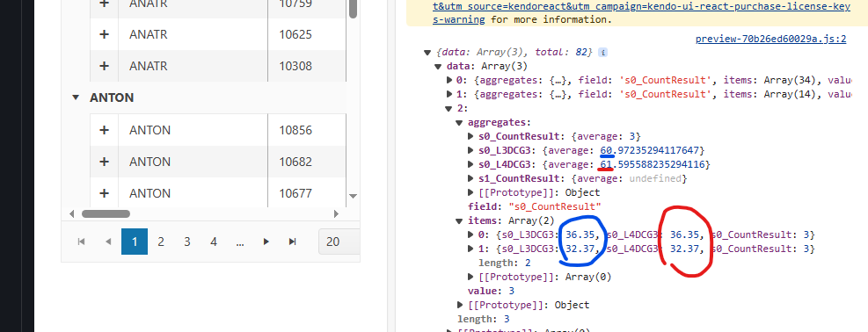
Task: Click the grid vertical scrollbar down arrow
Action: [x=354, y=196]
